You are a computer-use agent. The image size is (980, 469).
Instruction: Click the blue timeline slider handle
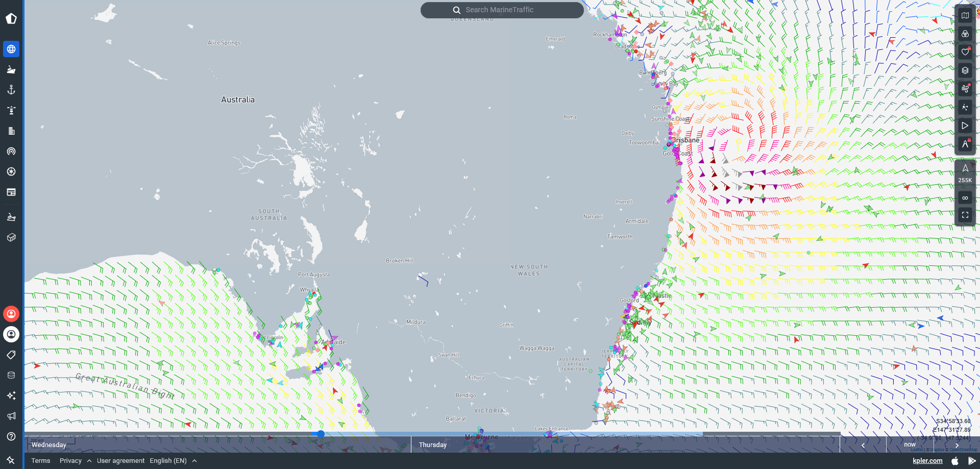pos(321,434)
